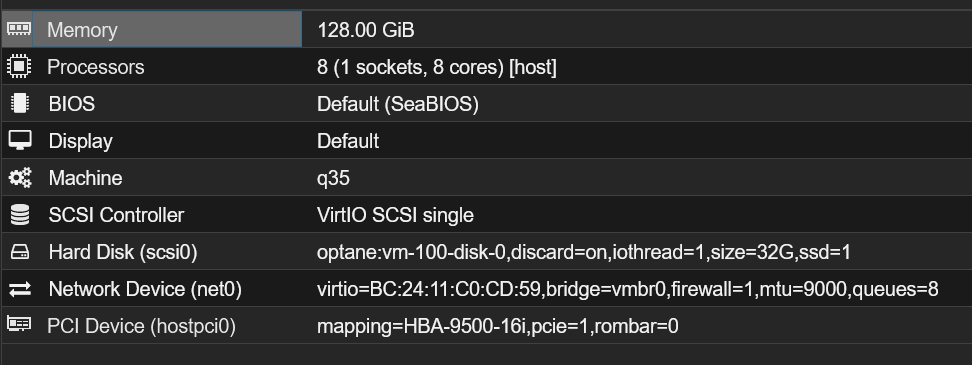
Task: Select the Memory hardware row
Action: click(486, 29)
